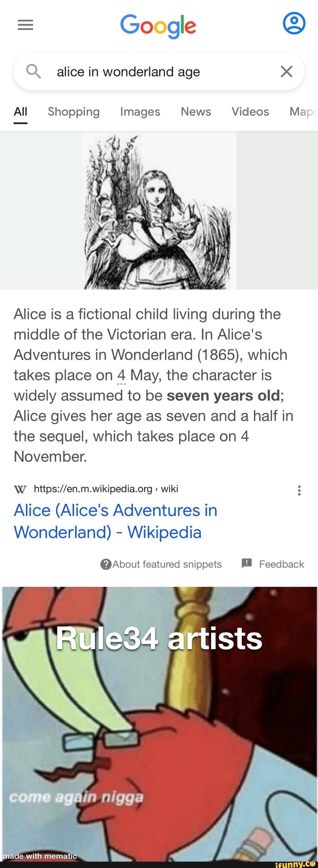Click the search magnifier icon

pyautogui.click(x=34, y=71)
